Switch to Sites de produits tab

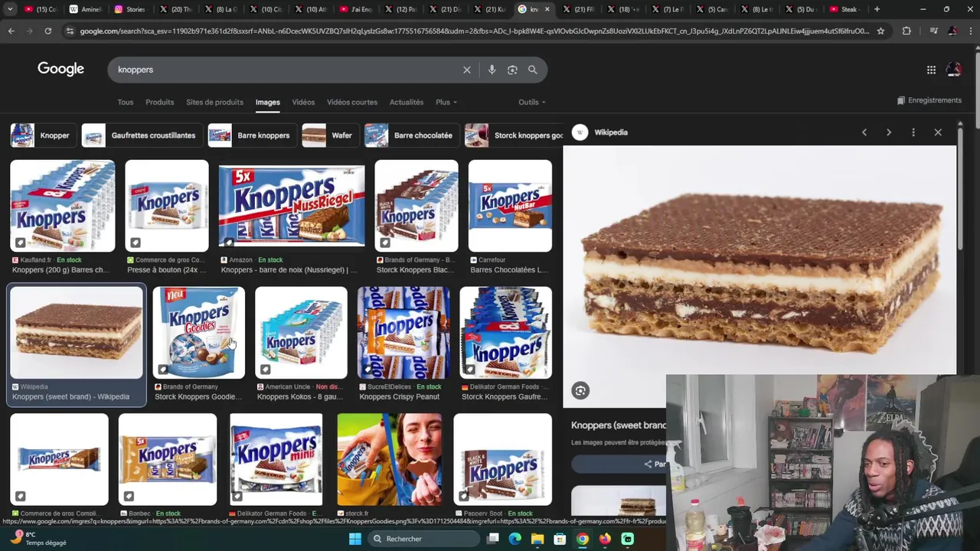point(214,103)
